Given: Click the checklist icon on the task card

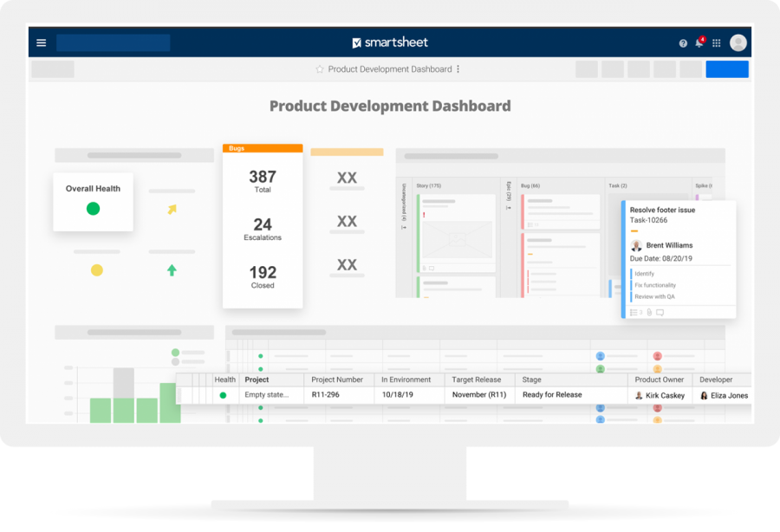Looking at the screenshot, I should [x=634, y=313].
